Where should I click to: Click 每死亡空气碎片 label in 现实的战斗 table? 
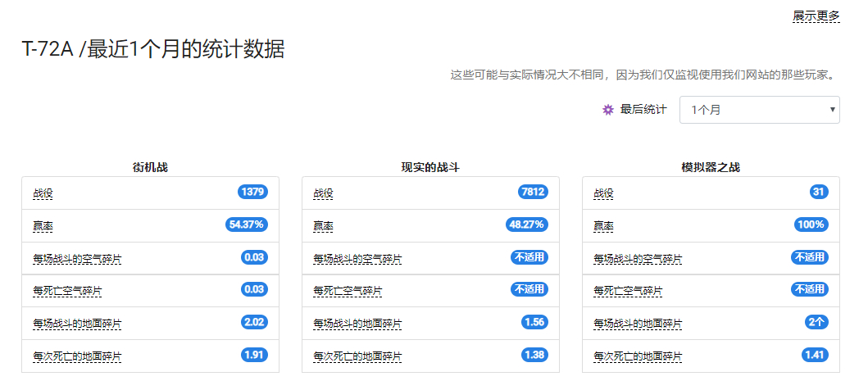point(348,291)
